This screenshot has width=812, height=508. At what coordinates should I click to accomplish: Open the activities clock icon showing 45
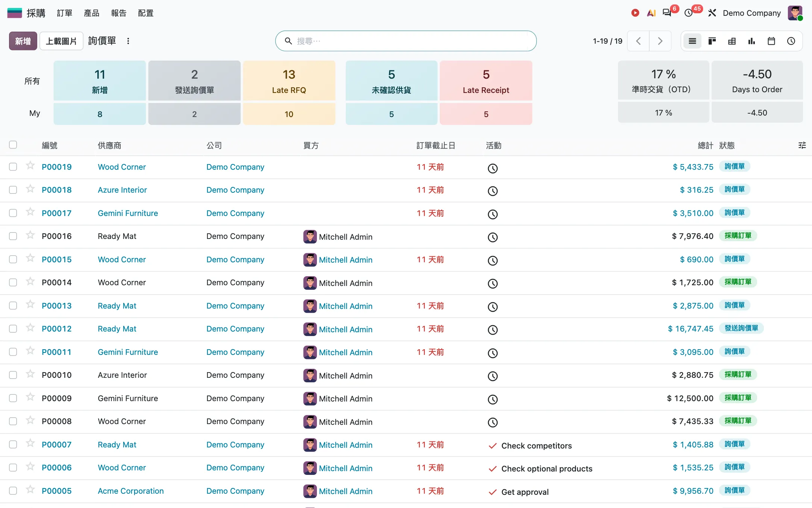pos(689,13)
